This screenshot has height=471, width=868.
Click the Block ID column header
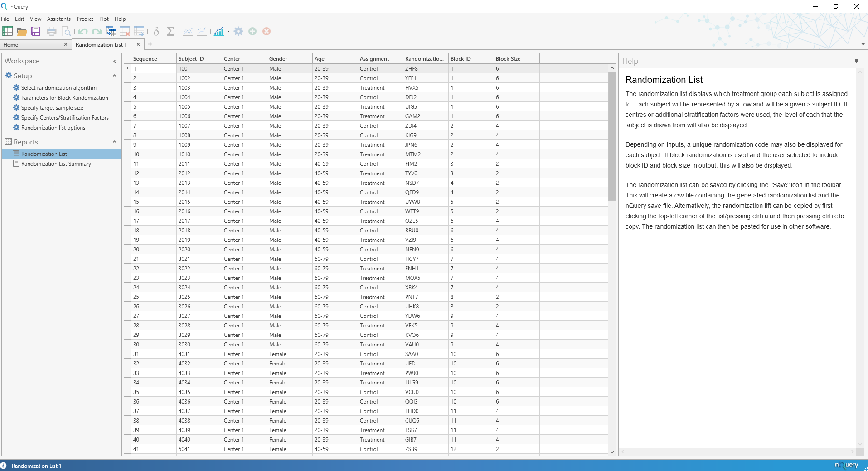[471, 59]
